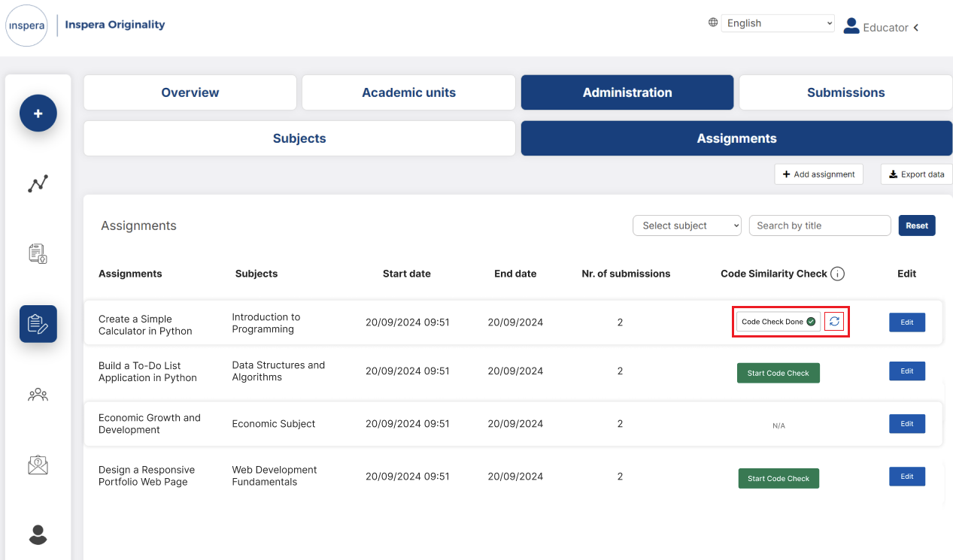Switch to the Submissions tab
Viewport: 953px width, 560px height.
pyautogui.click(x=845, y=92)
